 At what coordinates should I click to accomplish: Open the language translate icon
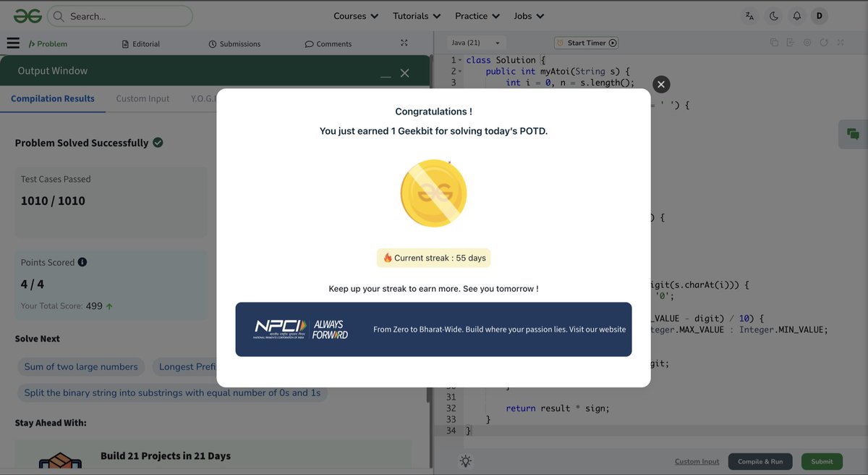click(x=749, y=16)
